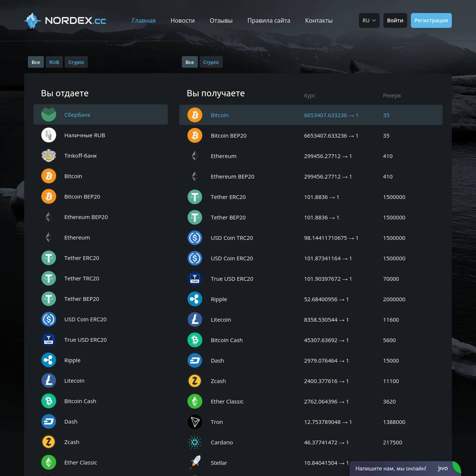Image resolution: width=476 pixels, height=476 pixels.
Task: Click the Курс column header
Action: (310, 96)
